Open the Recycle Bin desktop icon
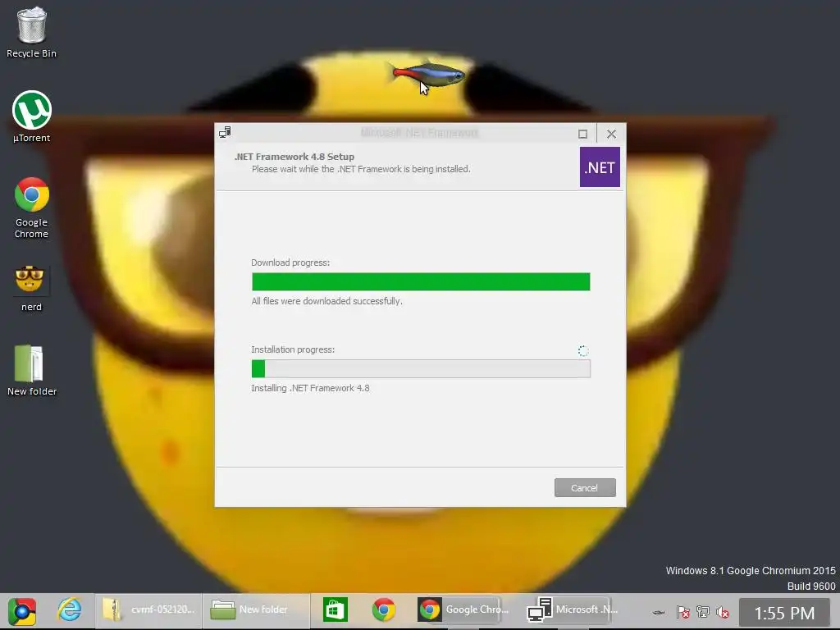 32,32
